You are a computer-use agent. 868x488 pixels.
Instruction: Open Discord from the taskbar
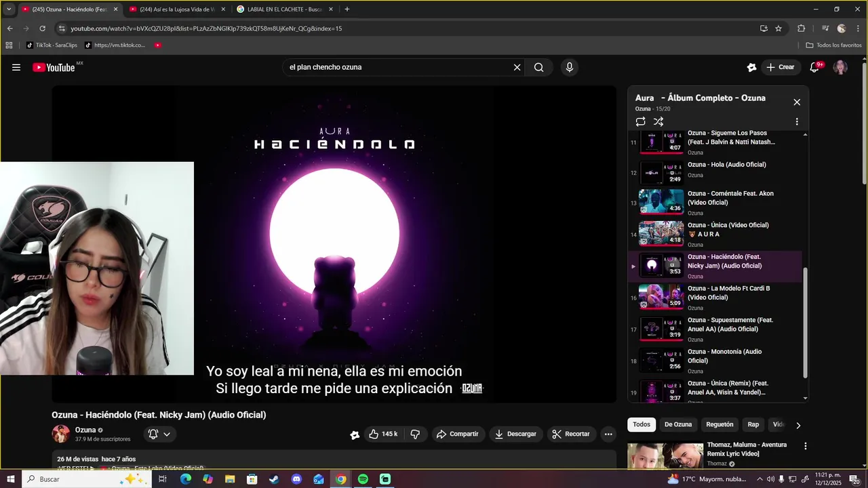(x=296, y=479)
